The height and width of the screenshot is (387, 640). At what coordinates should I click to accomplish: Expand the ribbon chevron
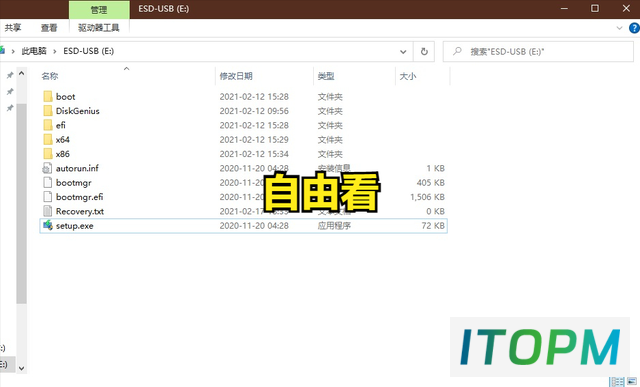(619, 28)
